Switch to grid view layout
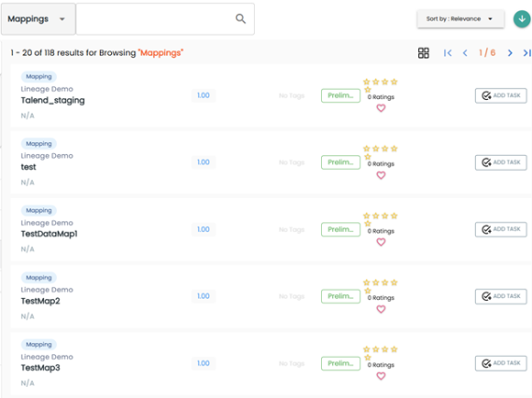This screenshot has height=398, width=532. tap(424, 53)
